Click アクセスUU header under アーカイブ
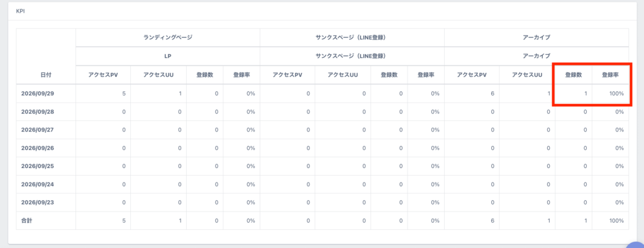644x248 pixels. point(528,75)
